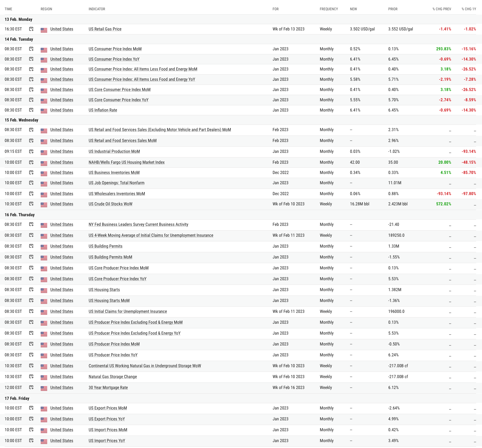
Task: Click US flag icon in US Retail Gas Price row
Action: [x=44, y=30]
